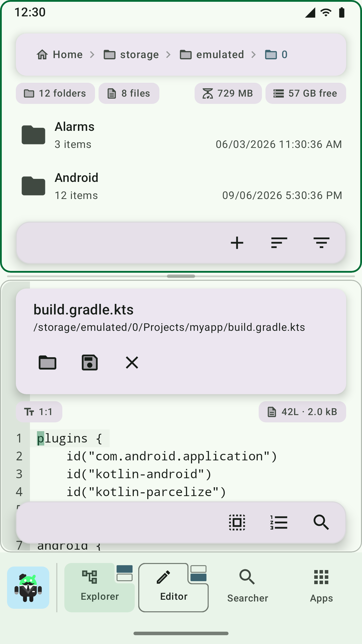The image size is (362, 644).
Task: Toggle Editor split-pane position indicator
Action: pos(199,573)
